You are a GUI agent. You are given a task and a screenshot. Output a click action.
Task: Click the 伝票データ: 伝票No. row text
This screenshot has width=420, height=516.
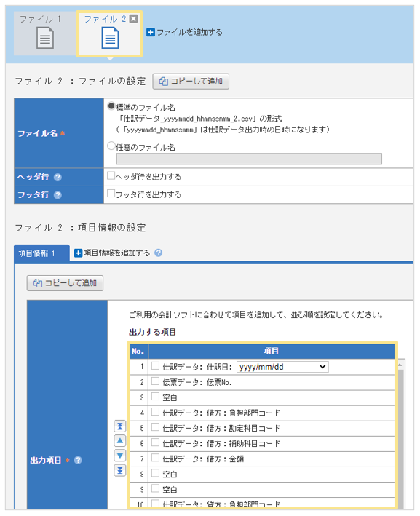(197, 382)
